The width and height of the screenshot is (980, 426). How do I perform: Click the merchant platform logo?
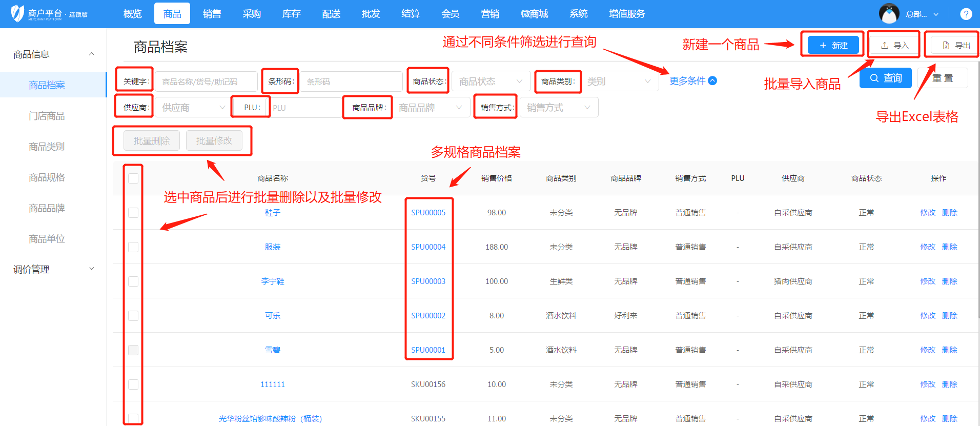(49, 14)
